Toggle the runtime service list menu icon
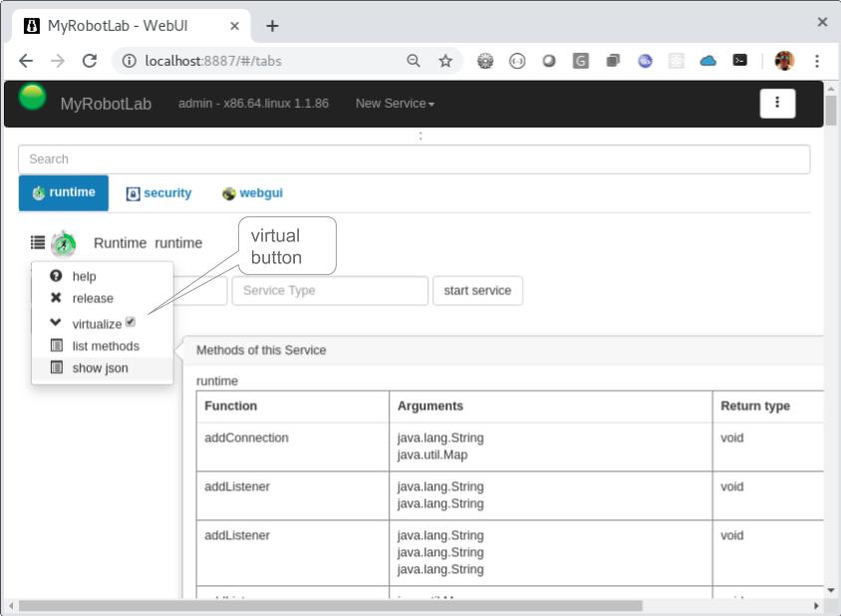Viewport: 841px width, 616px height. (38, 242)
